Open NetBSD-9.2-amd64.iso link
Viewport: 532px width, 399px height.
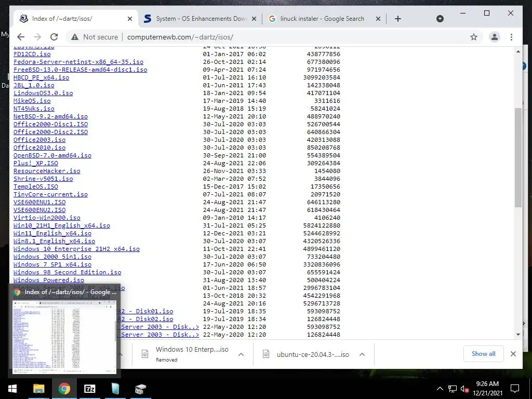pos(50,116)
